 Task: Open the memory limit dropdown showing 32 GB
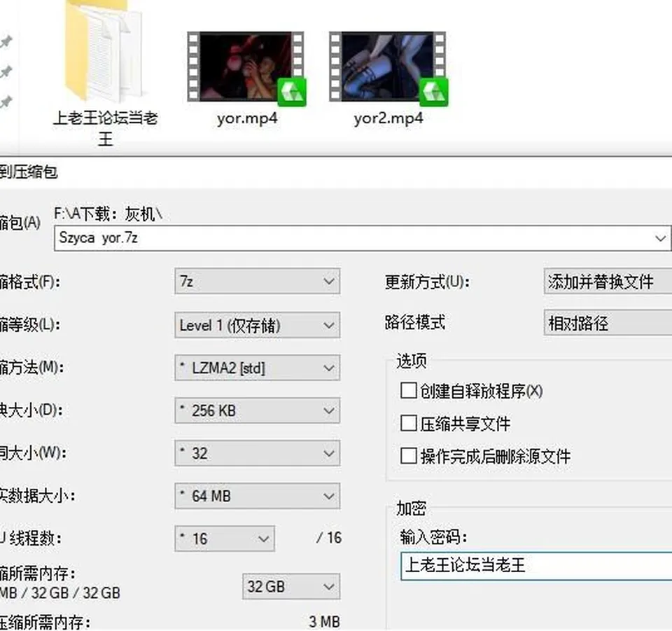pos(291,586)
